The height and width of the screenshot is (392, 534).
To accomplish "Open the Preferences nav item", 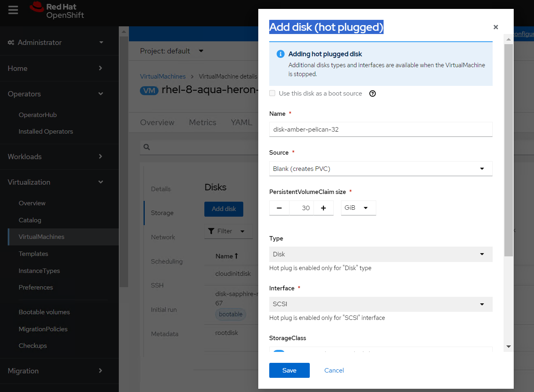I will coord(36,288).
